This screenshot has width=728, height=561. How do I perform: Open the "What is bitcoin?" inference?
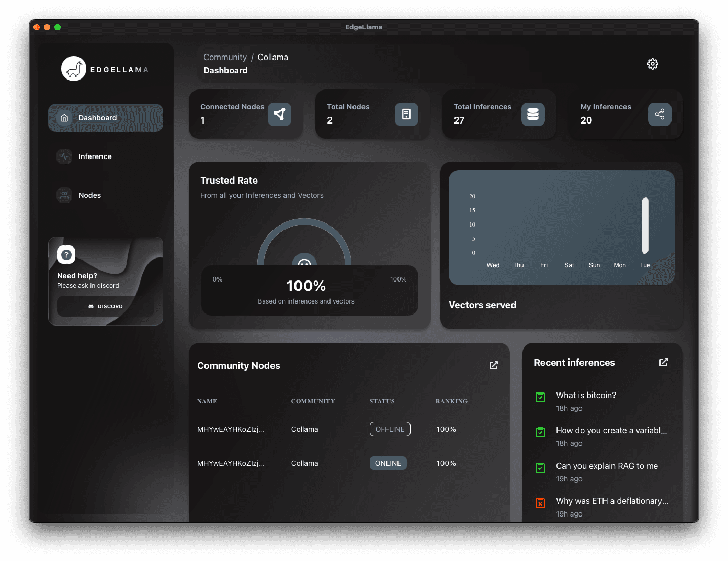pyautogui.click(x=586, y=396)
